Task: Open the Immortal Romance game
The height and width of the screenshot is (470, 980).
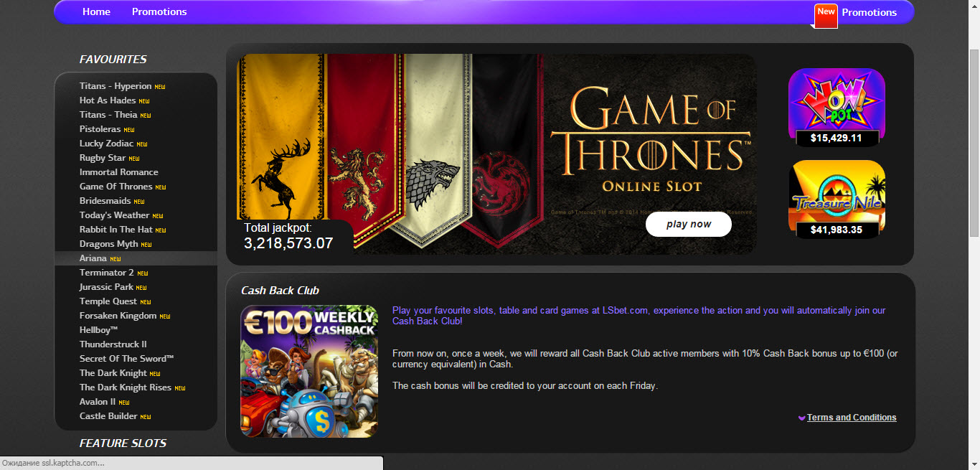Action: (x=119, y=172)
